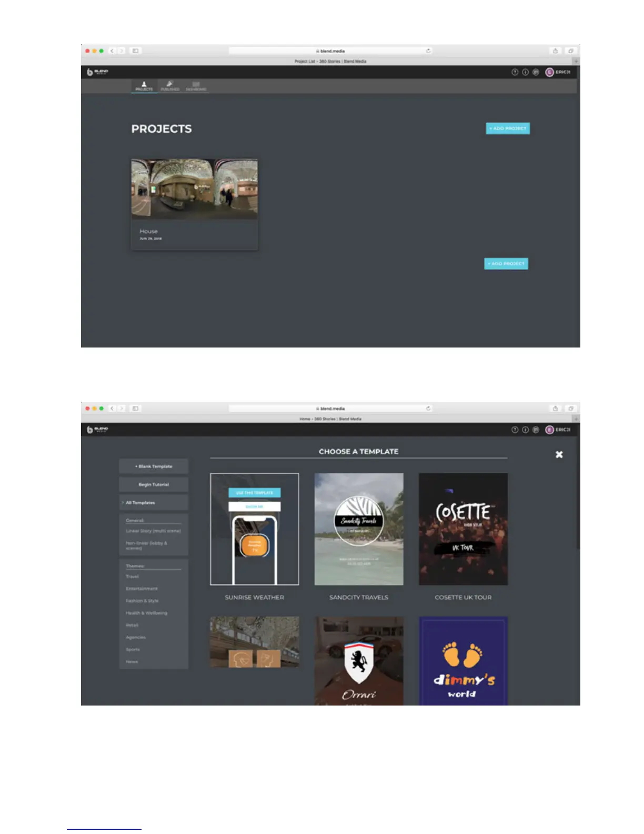Select Sandcity Travels template thumbnail
644x834 pixels.
(359, 529)
